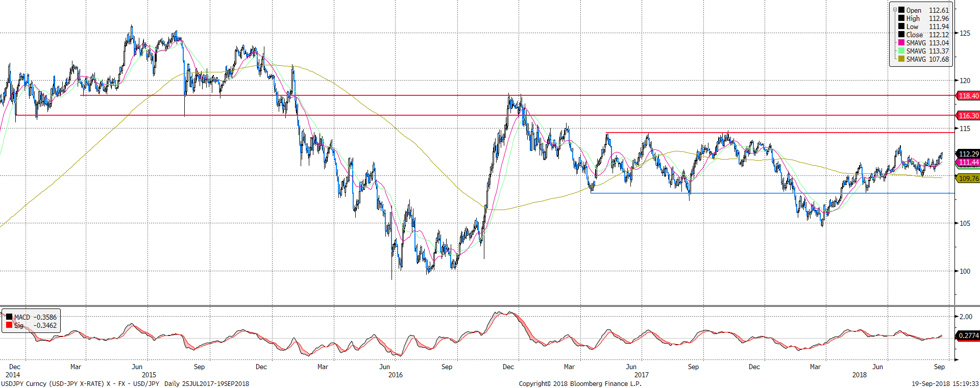Click the MACD black legend swatch
Viewport: 980px width, 388px height.
click(x=9, y=317)
